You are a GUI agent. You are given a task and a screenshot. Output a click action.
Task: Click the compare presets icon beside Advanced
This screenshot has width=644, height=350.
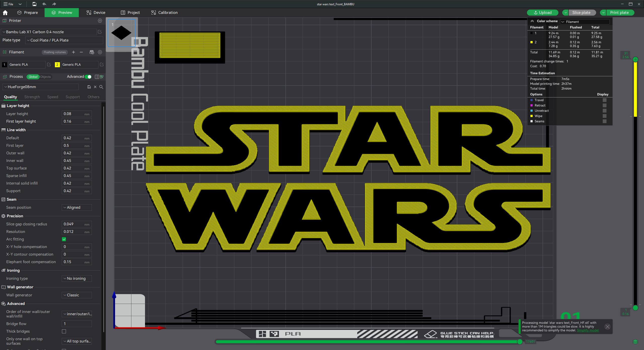102,77
